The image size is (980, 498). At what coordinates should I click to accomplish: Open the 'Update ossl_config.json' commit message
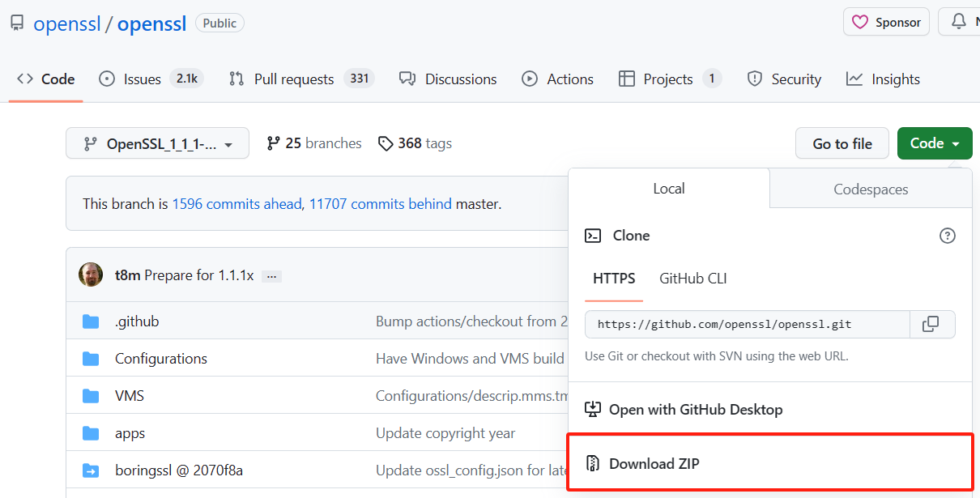[472, 470]
